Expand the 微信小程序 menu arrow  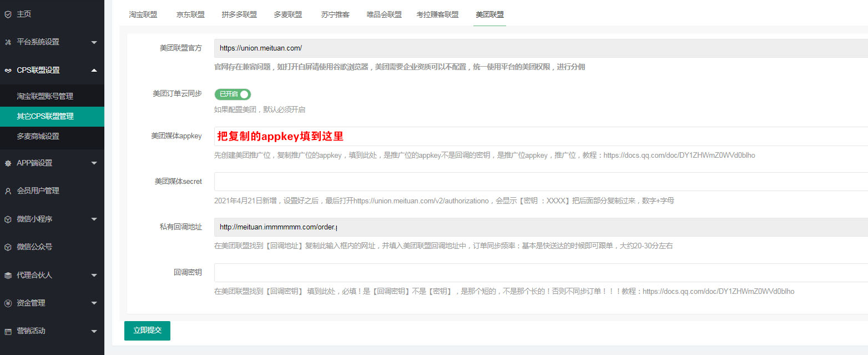point(94,219)
